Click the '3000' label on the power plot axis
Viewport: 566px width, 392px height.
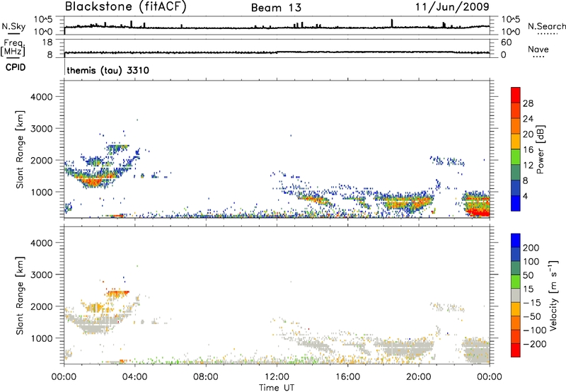[x=42, y=129]
